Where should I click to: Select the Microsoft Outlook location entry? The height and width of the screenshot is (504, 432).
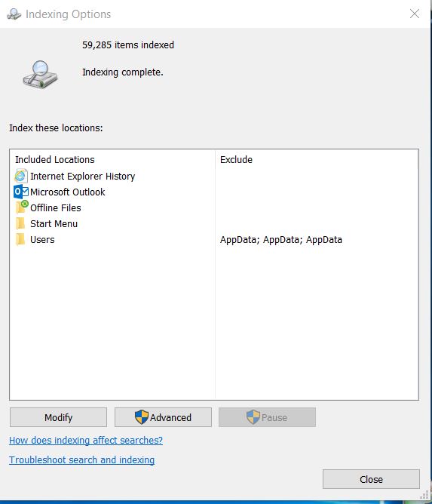pos(67,192)
